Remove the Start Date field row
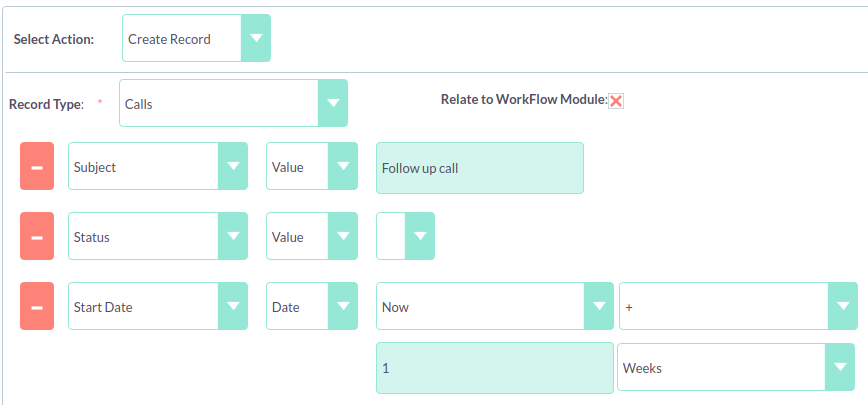Image resolution: width=868 pixels, height=405 pixels. click(x=37, y=307)
